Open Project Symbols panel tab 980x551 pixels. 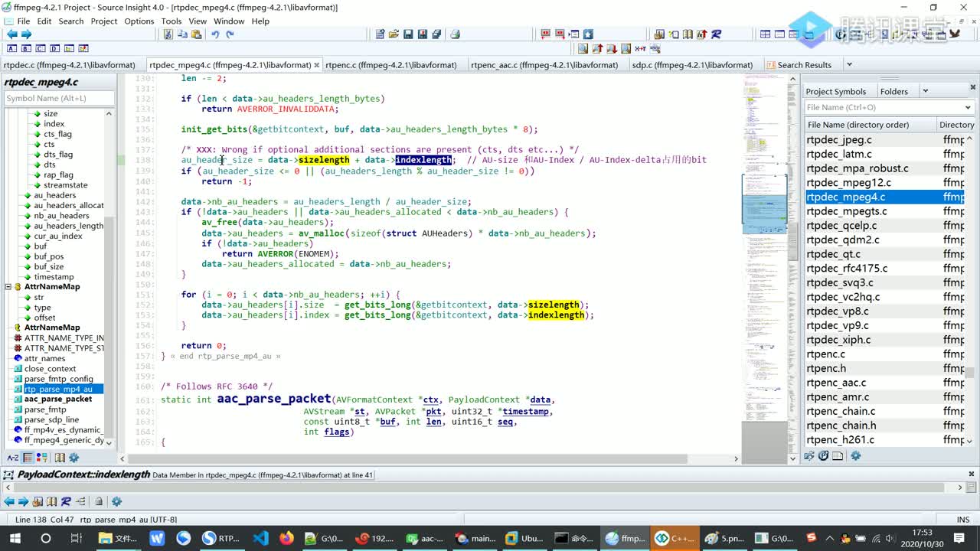tap(835, 91)
